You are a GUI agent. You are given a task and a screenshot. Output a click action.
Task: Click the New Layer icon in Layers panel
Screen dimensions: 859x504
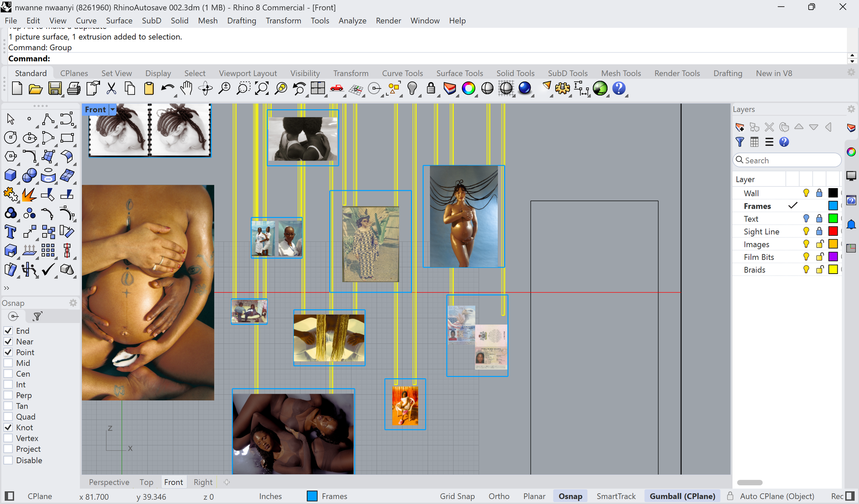click(x=739, y=127)
